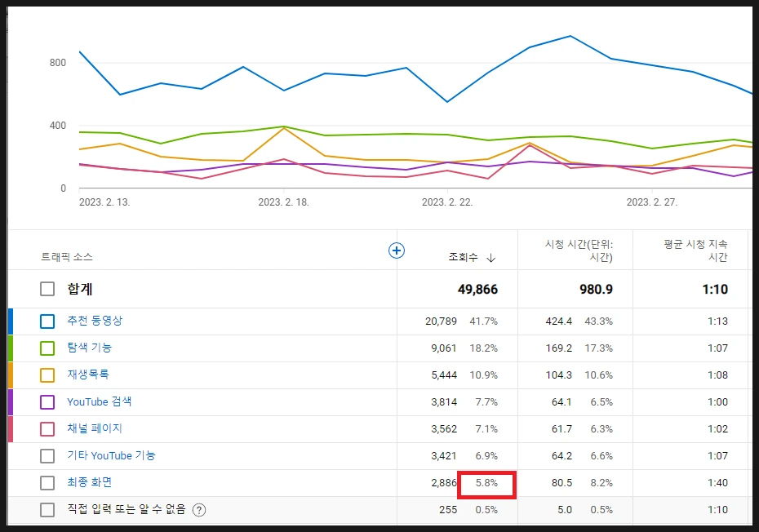Image resolution: width=759 pixels, height=532 pixels.
Task: Click the 400 y-axis label on chart
Action: tap(58, 126)
